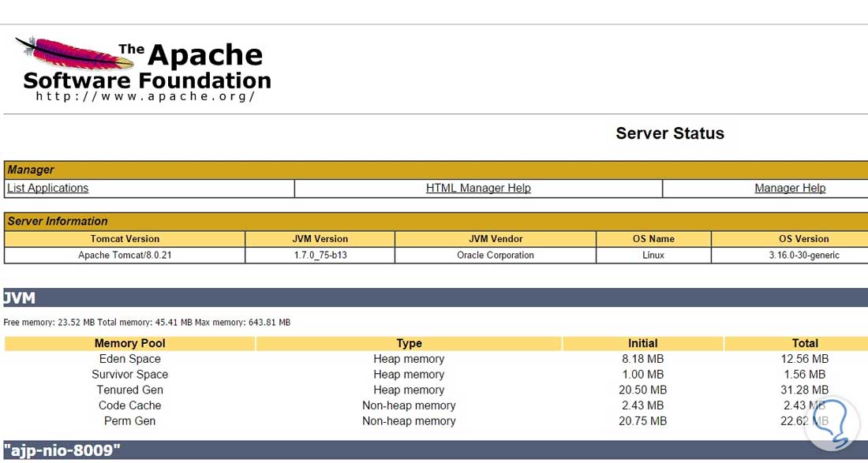Click the "ajp-nio-8009" section heading
Image resolution: width=868 pixels, height=463 pixels.
(436, 450)
